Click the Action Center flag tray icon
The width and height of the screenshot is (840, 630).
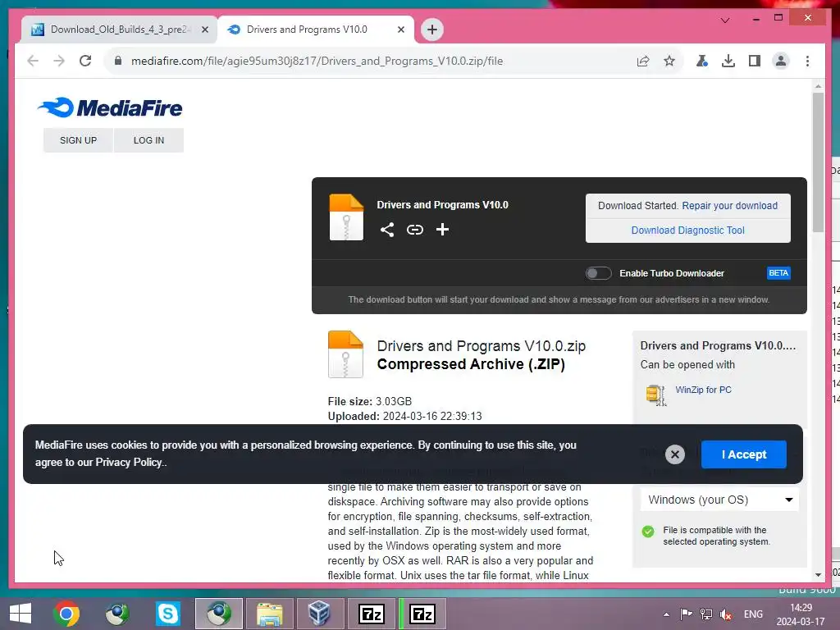(x=686, y=614)
